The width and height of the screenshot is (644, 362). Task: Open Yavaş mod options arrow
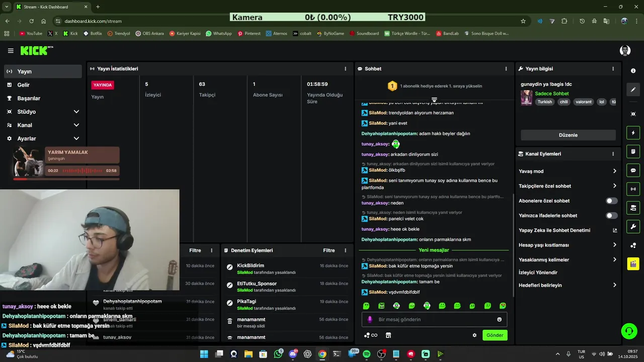(614, 171)
